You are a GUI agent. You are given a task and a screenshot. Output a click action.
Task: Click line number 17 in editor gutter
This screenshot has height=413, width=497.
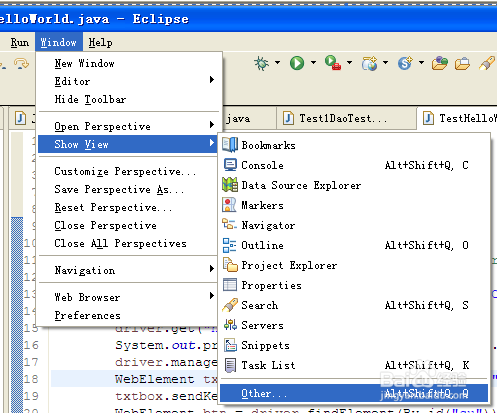pyautogui.click(x=31, y=362)
